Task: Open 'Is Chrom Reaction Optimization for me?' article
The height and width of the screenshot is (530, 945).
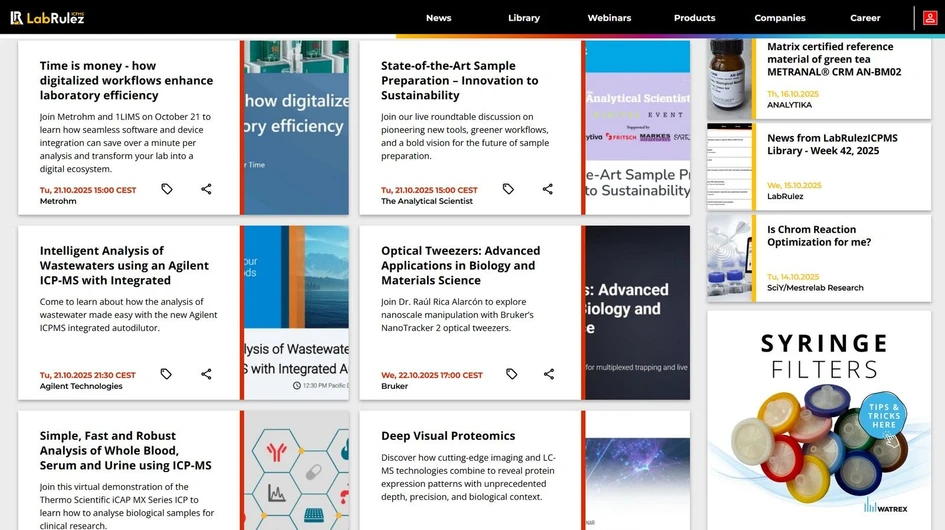Action: pos(819,236)
